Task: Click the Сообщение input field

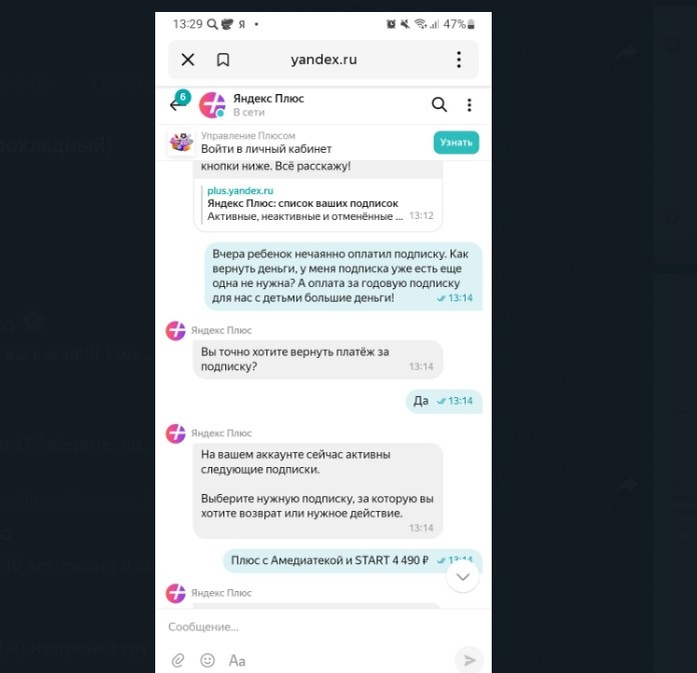Action: 307,627
